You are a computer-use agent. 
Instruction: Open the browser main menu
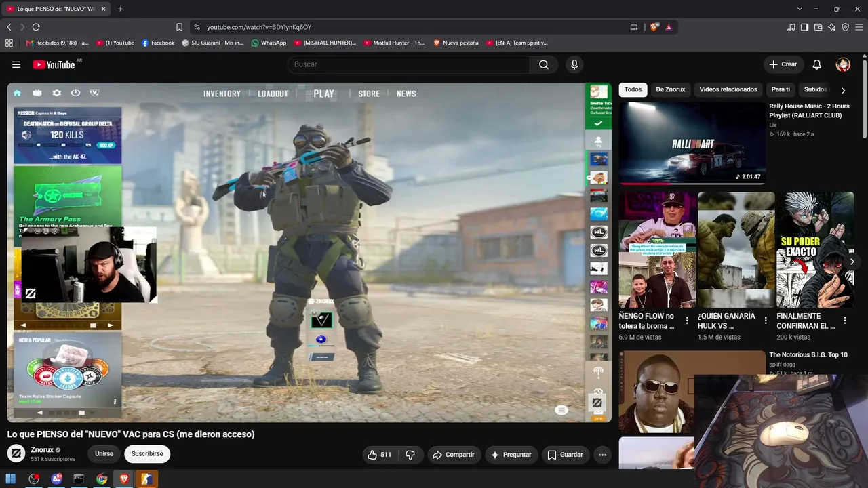pyautogui.click(x=859, y=27)
